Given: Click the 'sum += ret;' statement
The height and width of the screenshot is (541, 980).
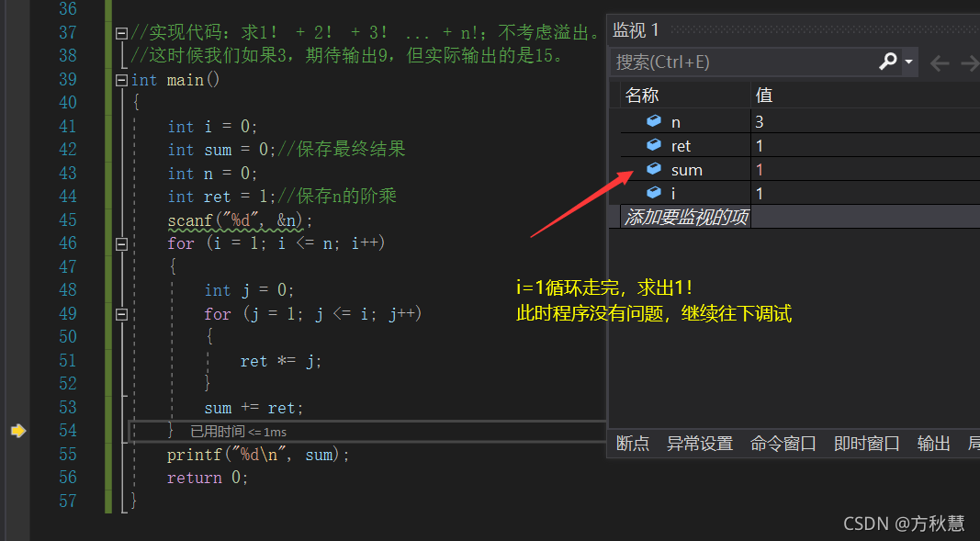Looking at the screenshot, I should tap(253, 408).
